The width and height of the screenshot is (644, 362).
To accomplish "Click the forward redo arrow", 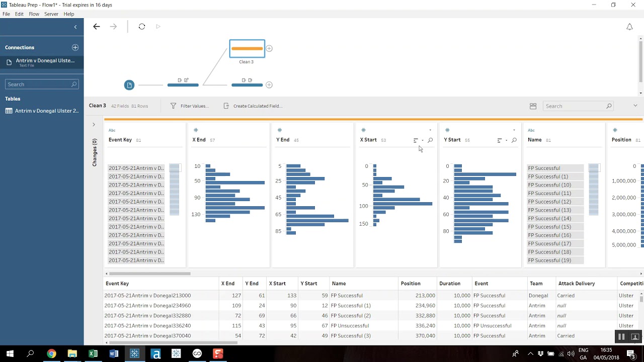I will pyautogui.click(x=113, y=27).
